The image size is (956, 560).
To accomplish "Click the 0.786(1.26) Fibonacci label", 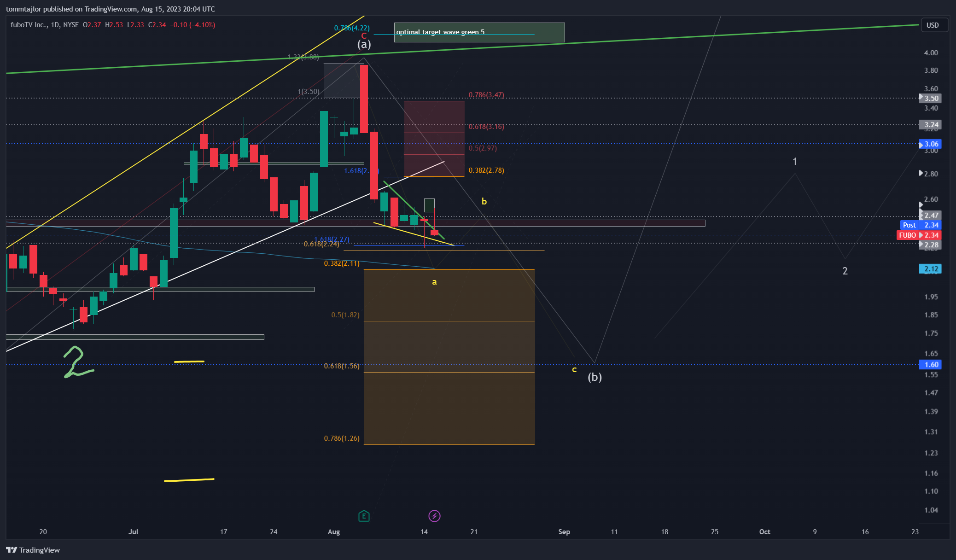I will (x=342, y=438).
